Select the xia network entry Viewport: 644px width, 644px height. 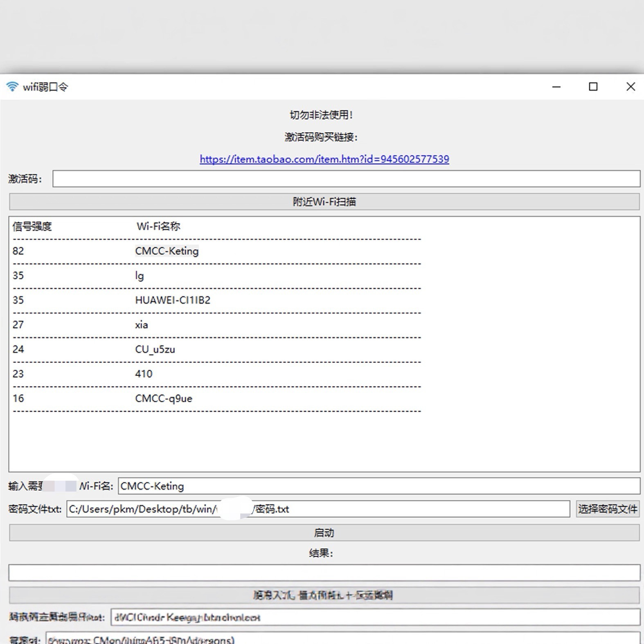point(142,325)
